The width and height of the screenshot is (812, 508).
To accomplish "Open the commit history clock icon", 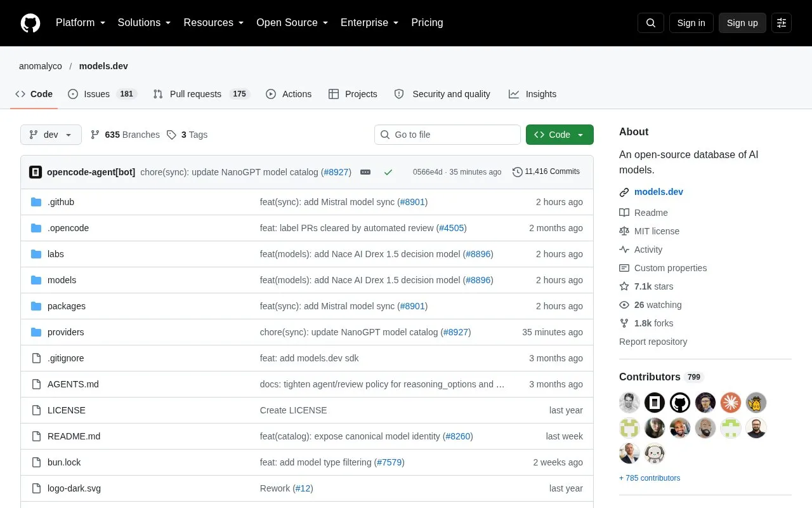I will click(518, 171).
